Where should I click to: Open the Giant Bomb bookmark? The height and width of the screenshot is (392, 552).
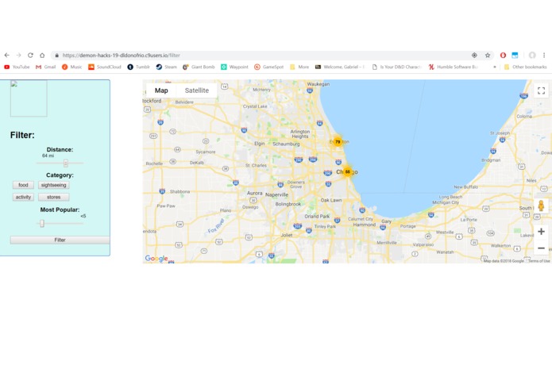tap(199, 67)
